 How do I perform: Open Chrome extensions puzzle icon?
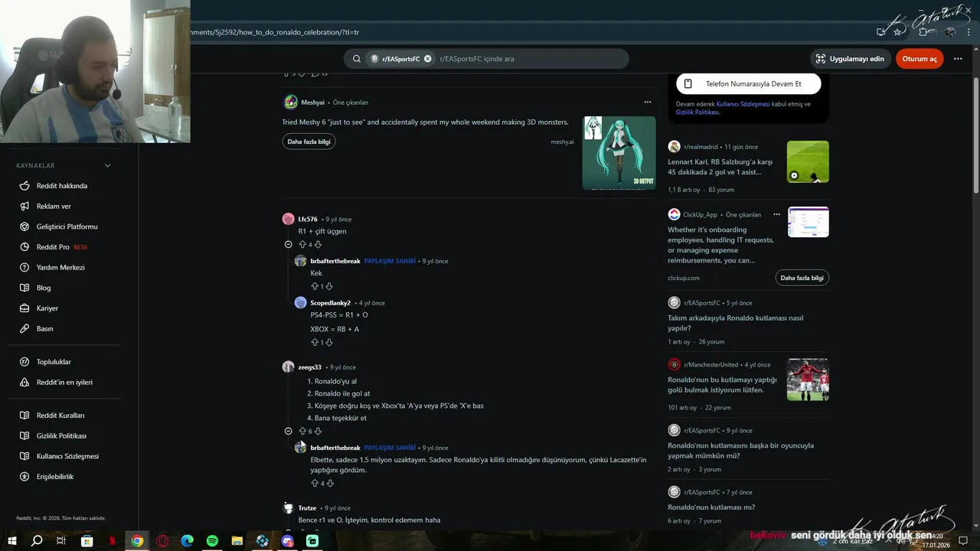click(x=923, y=32)
